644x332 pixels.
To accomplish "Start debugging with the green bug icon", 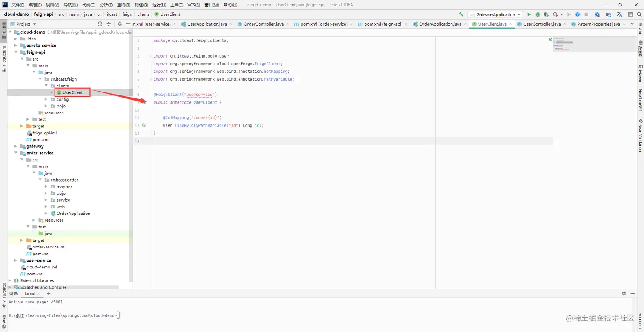I will click(x=538, y=14).
